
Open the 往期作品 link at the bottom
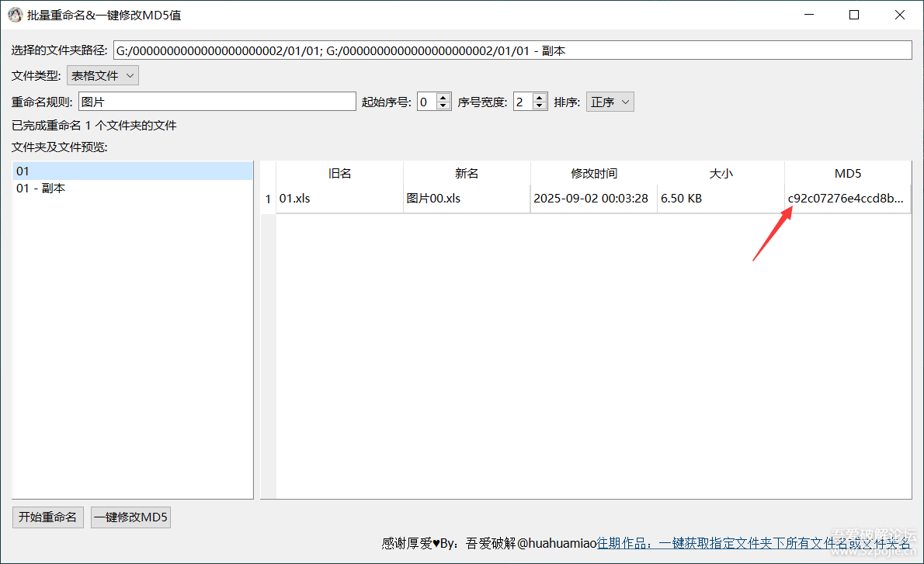click(x=753, y=544)
